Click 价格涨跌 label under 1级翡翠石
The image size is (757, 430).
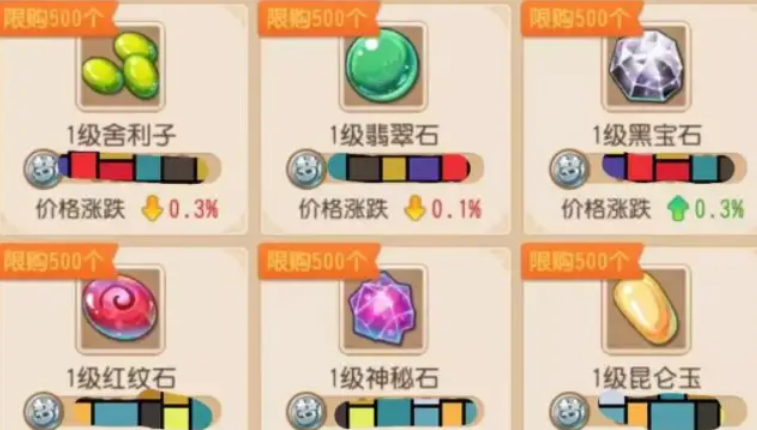(x=344, y=209)
